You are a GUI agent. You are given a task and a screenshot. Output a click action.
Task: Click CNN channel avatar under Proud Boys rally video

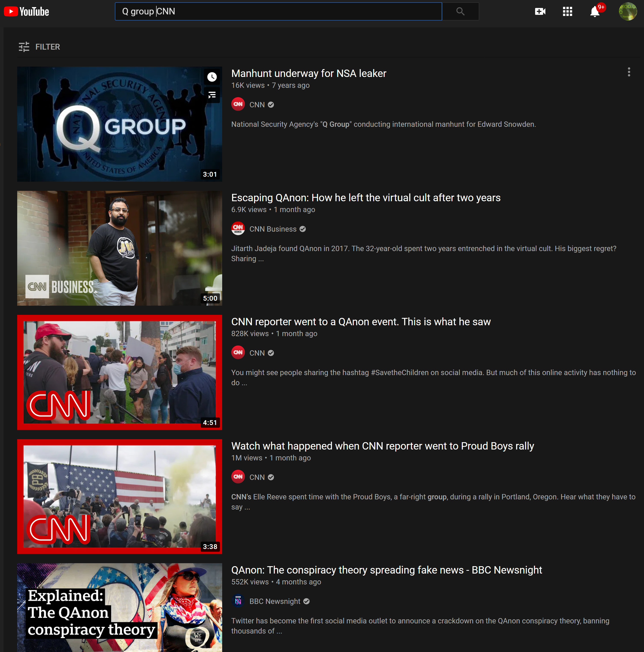[238, 477]
